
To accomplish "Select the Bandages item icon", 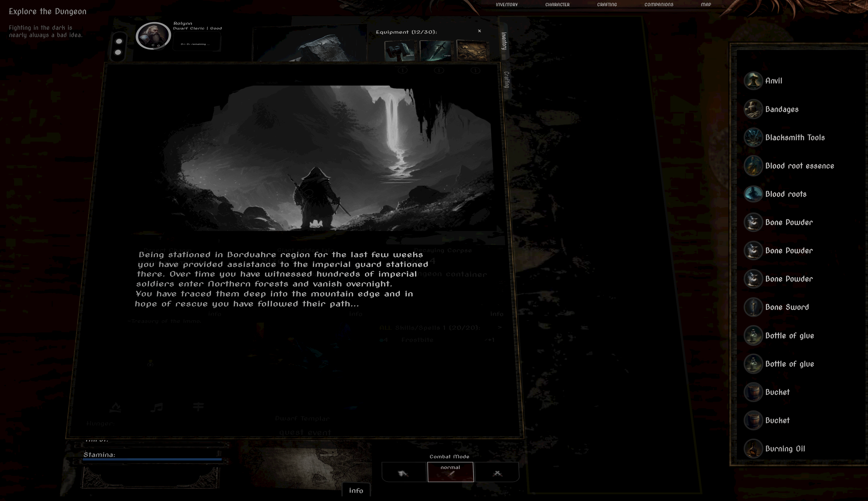I will pos(753,109).
